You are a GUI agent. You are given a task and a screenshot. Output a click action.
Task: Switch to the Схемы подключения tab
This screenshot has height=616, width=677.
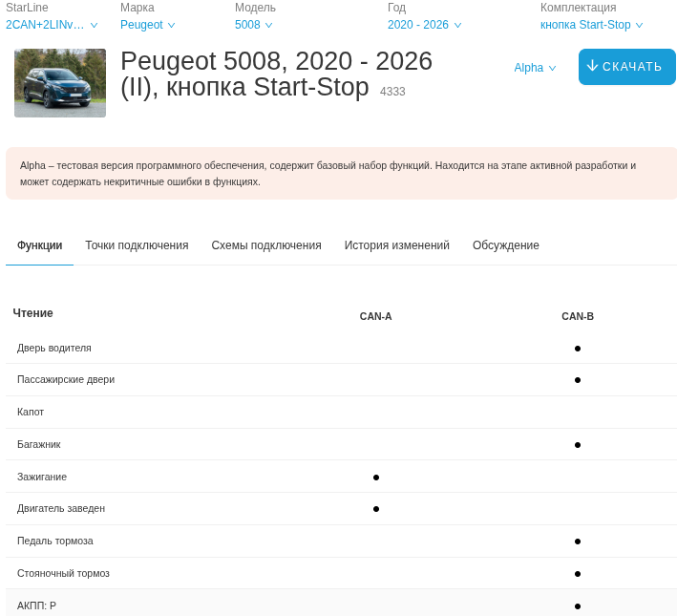tap(266, 245)
